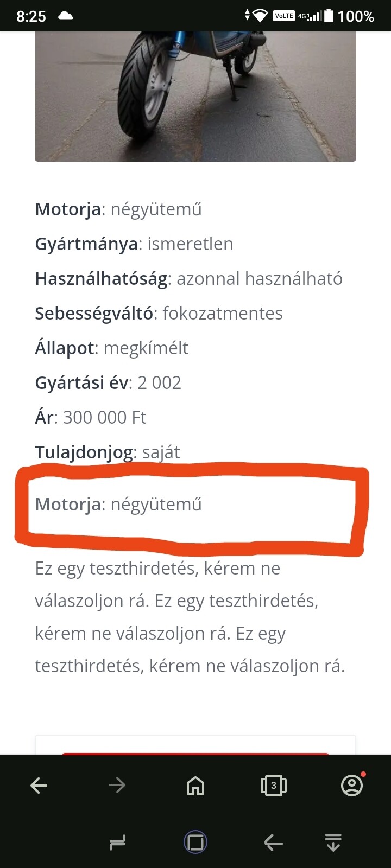
Task: Tap the system home circle button
Action: click(x=195, y=843)
